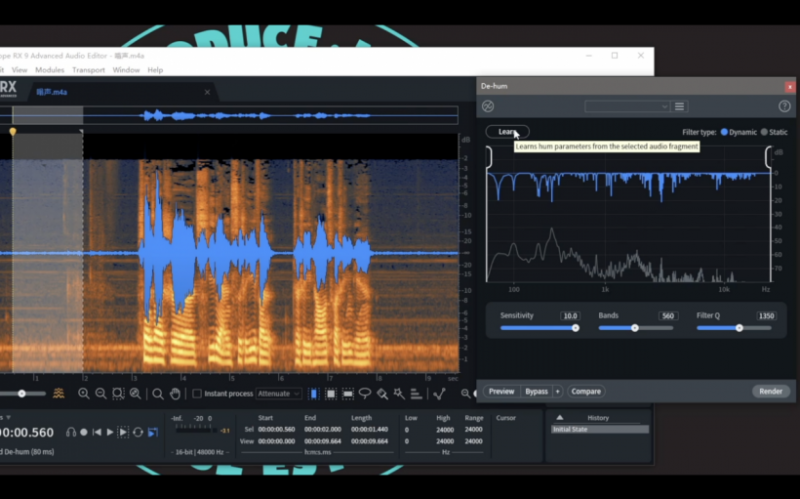Click the checkmark path icon in toolbar

439,393
